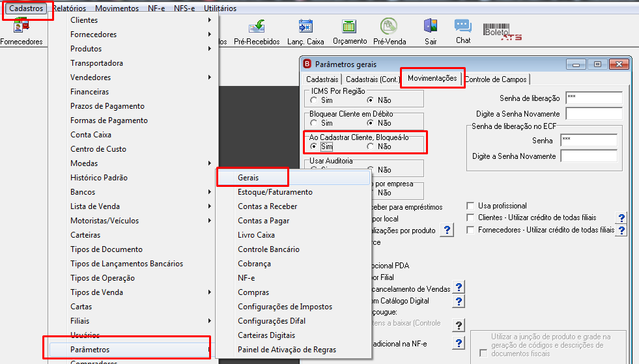The width and height of the screenshot is (639, 364).
Task: Open the Pré-Recebidos toolbar icon
Action: coord(257,32)
